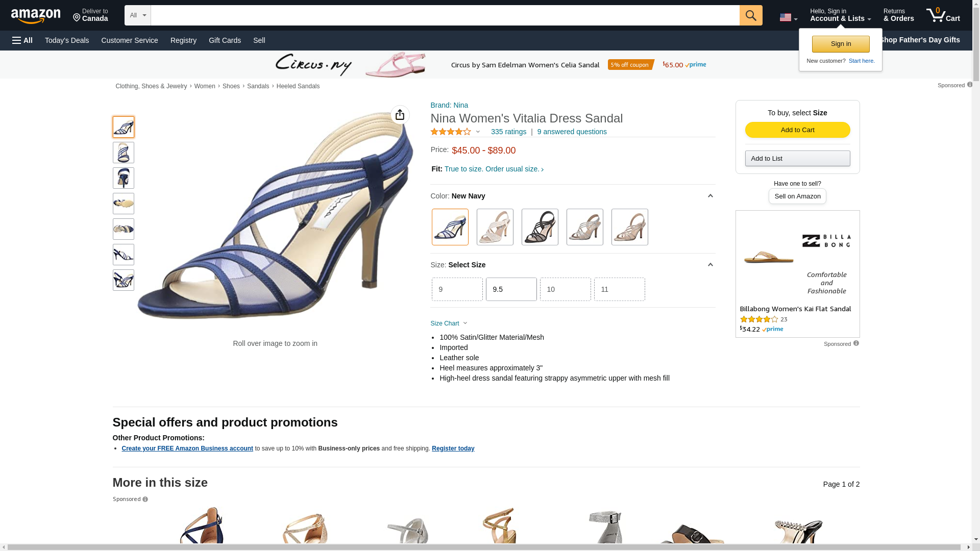This screenshot has height=551, width=980.
Task: Click the Add to Cart button
Action: point(797,130)
